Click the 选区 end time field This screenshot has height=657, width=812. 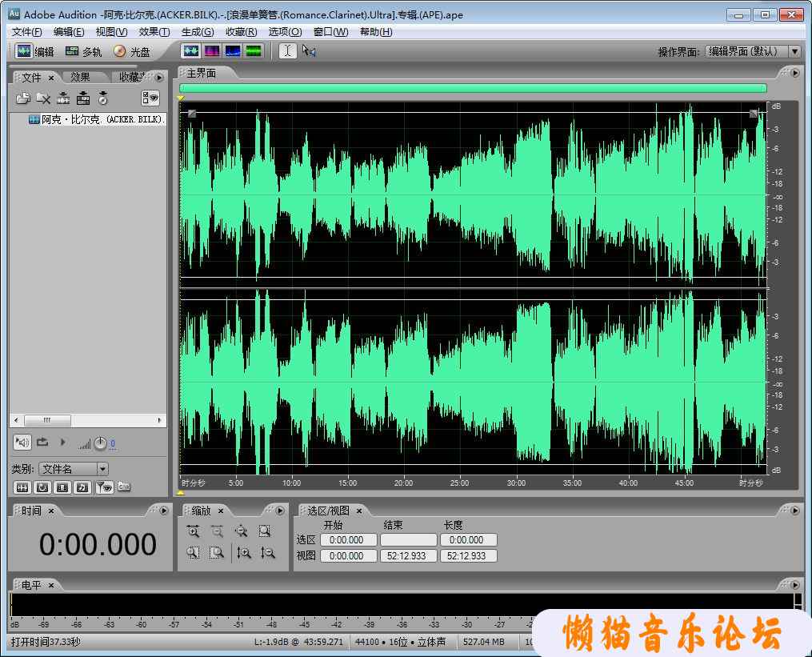click(408, 540)
